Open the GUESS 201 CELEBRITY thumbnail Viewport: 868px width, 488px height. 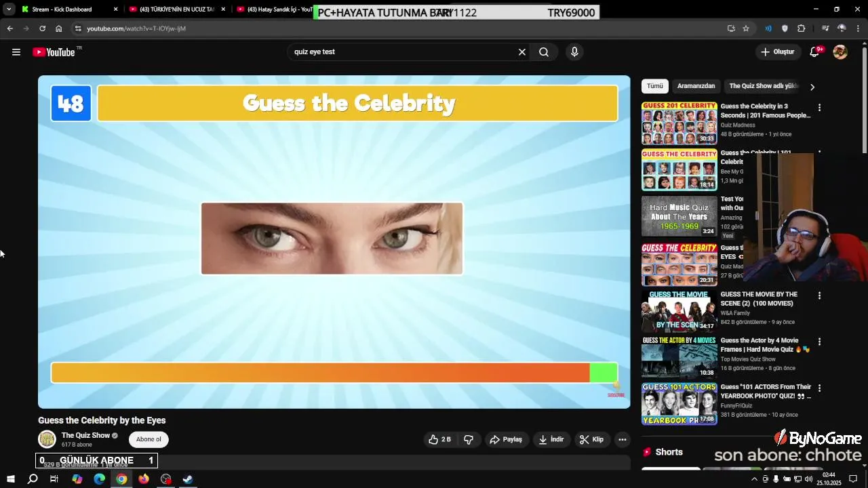pyautogui.click(x=679, y=123)
